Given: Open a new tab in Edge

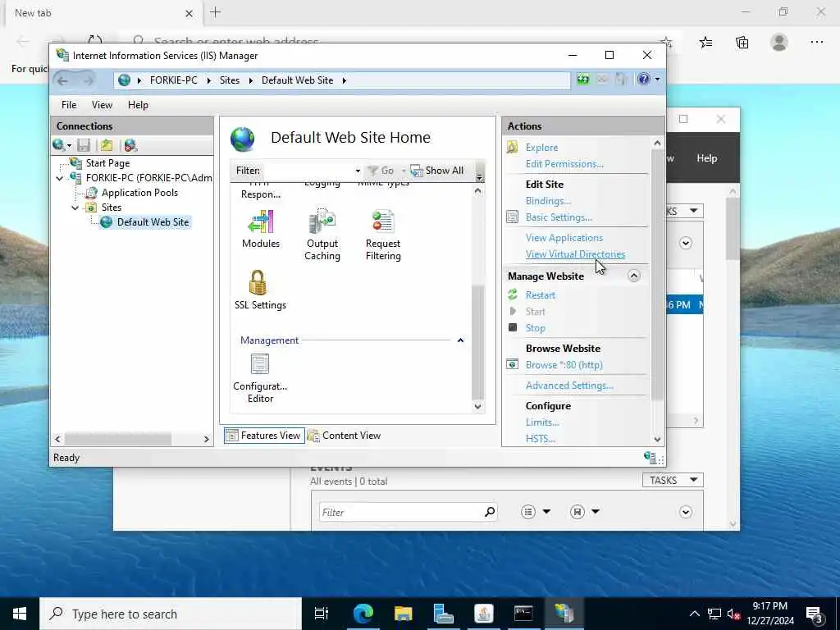Looking at the screenshot, I should click(x=216, y=12).
